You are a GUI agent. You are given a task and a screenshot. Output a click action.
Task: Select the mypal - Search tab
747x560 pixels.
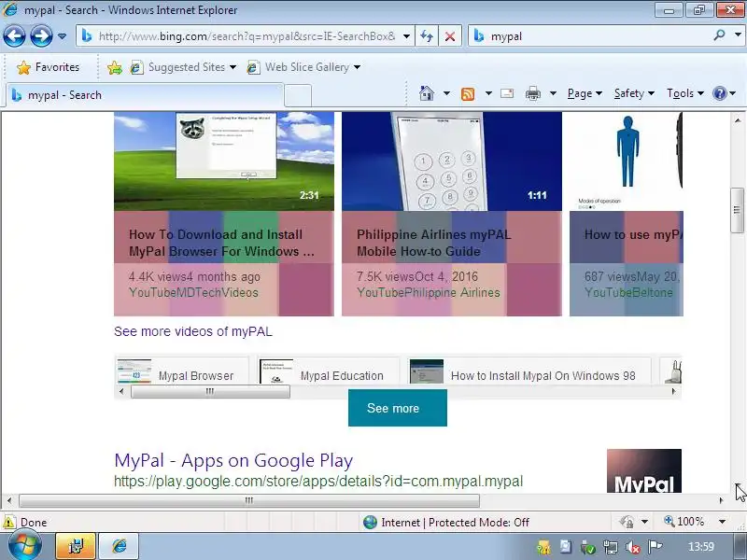click(x=145, y=95)
